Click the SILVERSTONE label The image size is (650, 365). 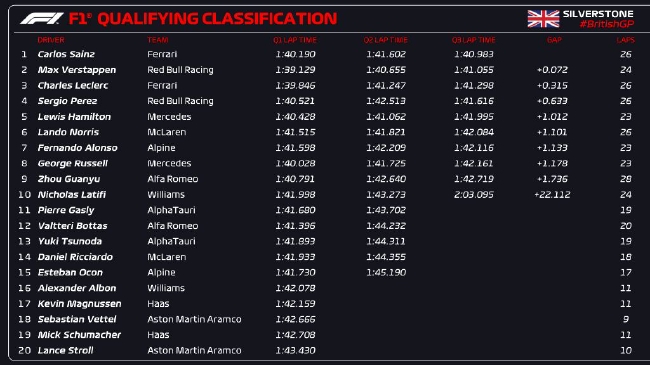pyautogui.click(x=598, y=14)
